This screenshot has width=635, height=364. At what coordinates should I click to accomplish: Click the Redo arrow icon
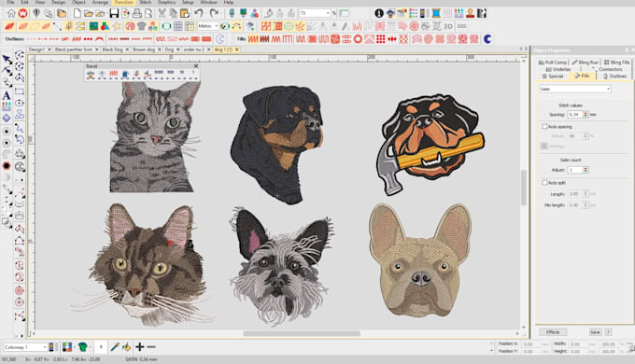214,13
